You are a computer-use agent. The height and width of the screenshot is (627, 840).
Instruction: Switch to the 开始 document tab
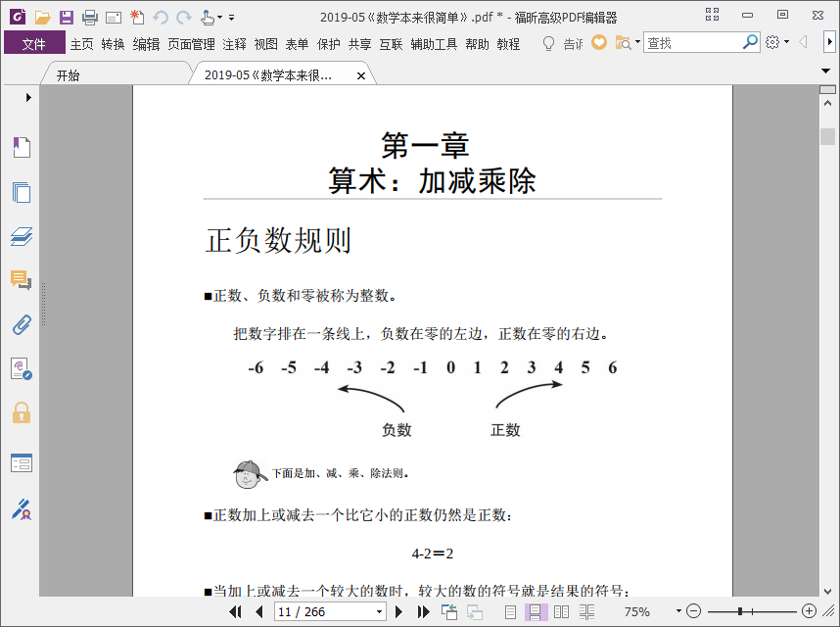[117, 75]
